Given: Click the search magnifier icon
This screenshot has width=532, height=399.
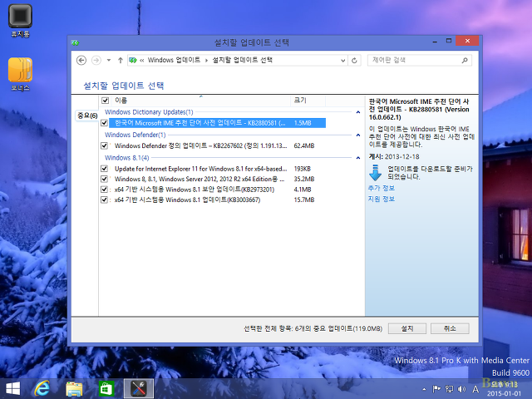Looking at the screenshot, I should pyautogui.click(x=465, y=61).
